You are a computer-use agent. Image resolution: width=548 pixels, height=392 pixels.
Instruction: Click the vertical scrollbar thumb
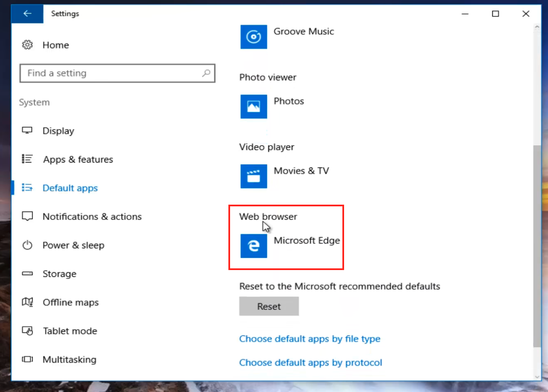click(x=537, y=246)
